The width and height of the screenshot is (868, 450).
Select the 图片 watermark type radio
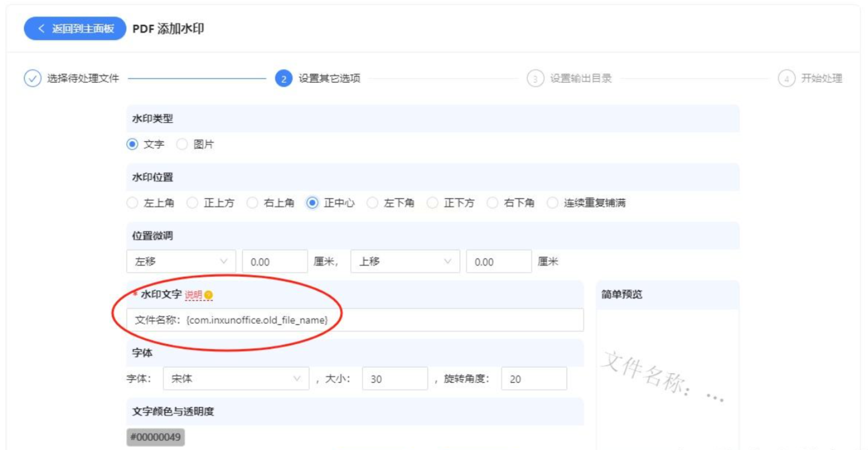click(182, 144)
